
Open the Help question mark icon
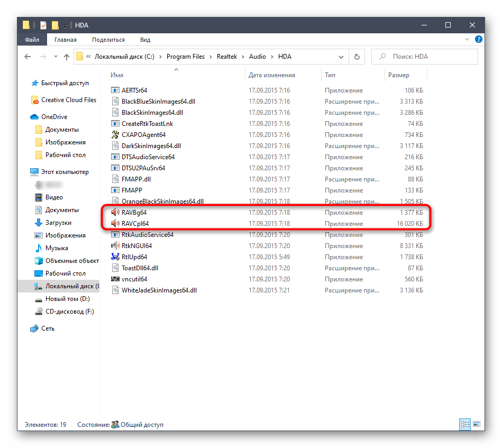[479, 40]
